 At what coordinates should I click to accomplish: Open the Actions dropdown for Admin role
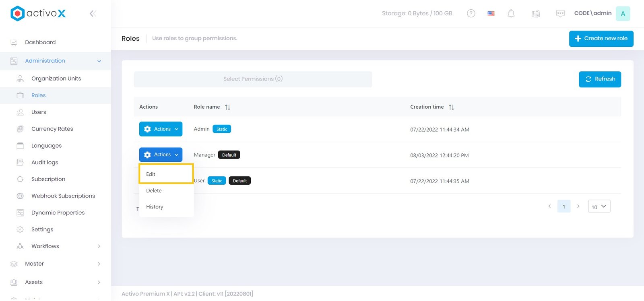(x=161, y=129)
